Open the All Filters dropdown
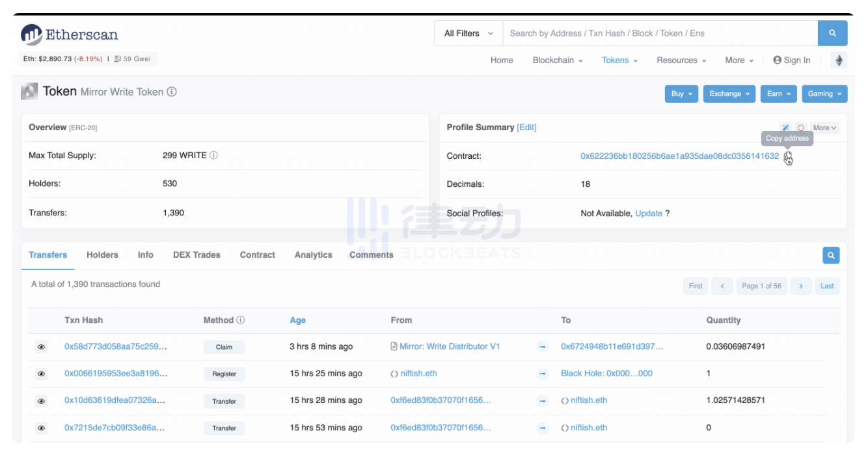The height and width of the screenshot is (457, 868). coord(468,33)
